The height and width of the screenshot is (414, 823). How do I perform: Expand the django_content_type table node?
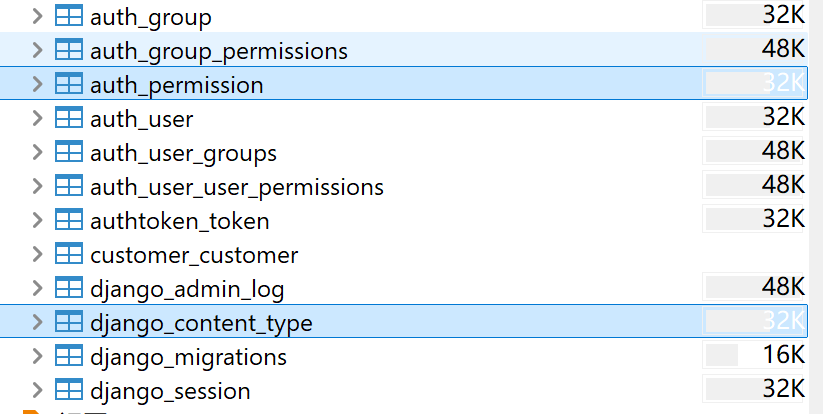(x=37, y=323)
